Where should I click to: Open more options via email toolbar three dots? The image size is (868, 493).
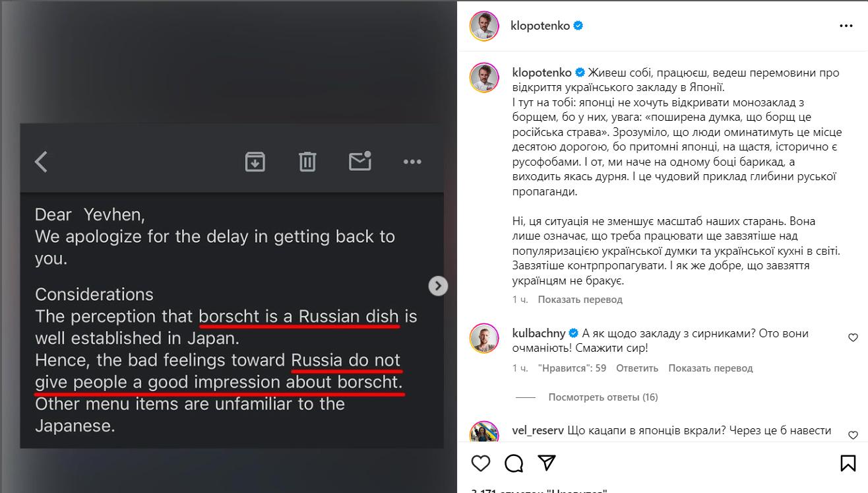pyautogui.click(x=413, y=160)
